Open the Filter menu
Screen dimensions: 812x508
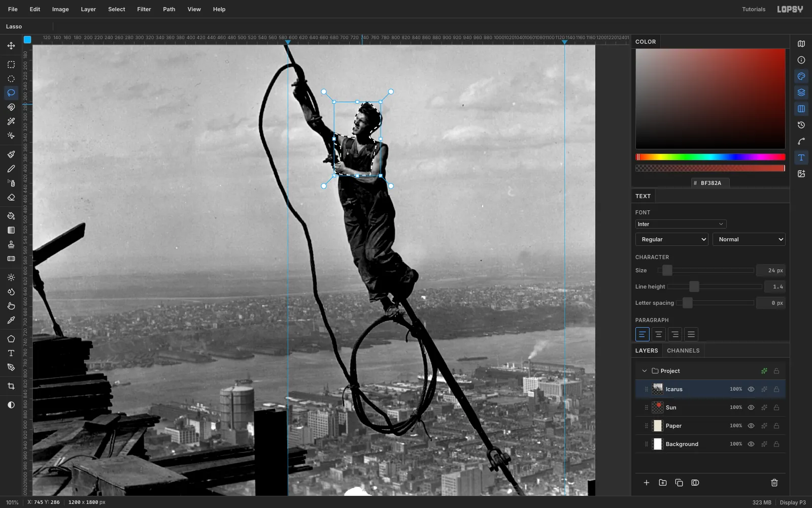[x=144, y=9]
